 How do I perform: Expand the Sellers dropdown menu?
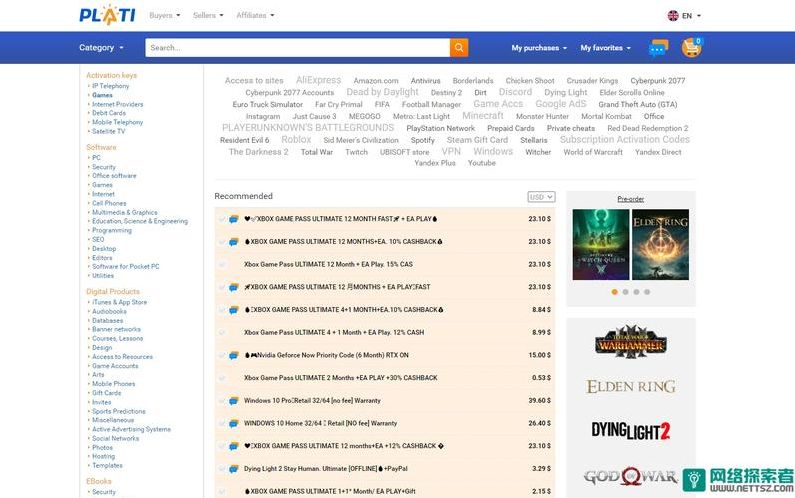(208, 16)
